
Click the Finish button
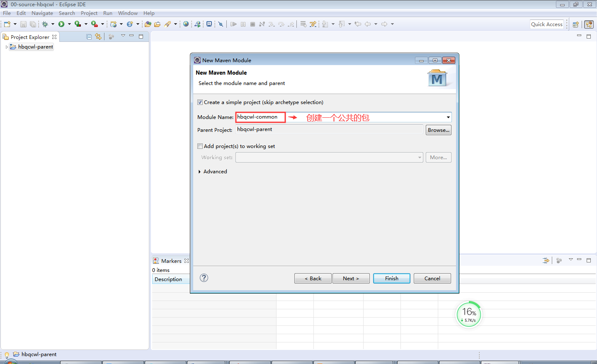pos(392,278)
